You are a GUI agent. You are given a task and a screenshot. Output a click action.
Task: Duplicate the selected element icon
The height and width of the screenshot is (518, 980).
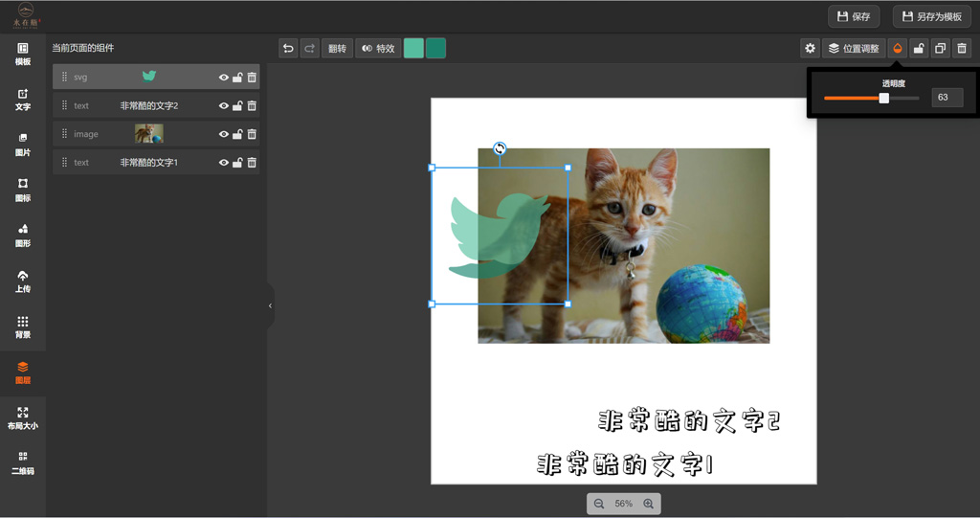click(940, 48)
